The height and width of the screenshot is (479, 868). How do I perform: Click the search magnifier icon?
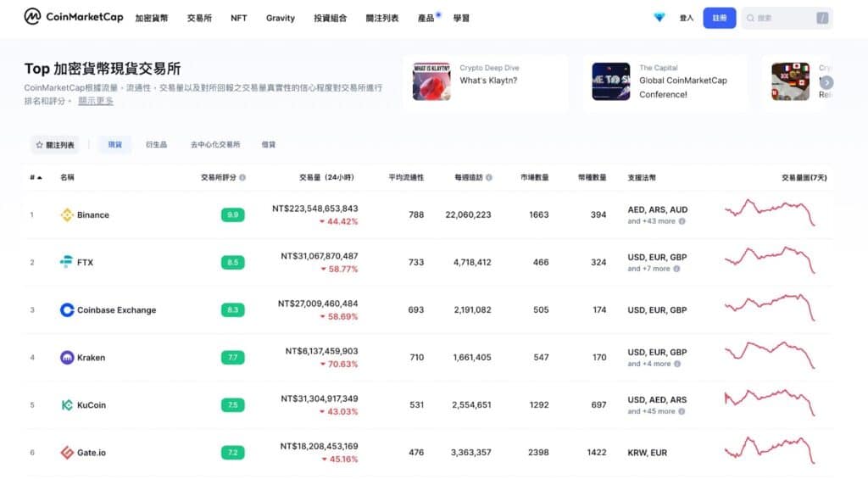pos(751,19)
